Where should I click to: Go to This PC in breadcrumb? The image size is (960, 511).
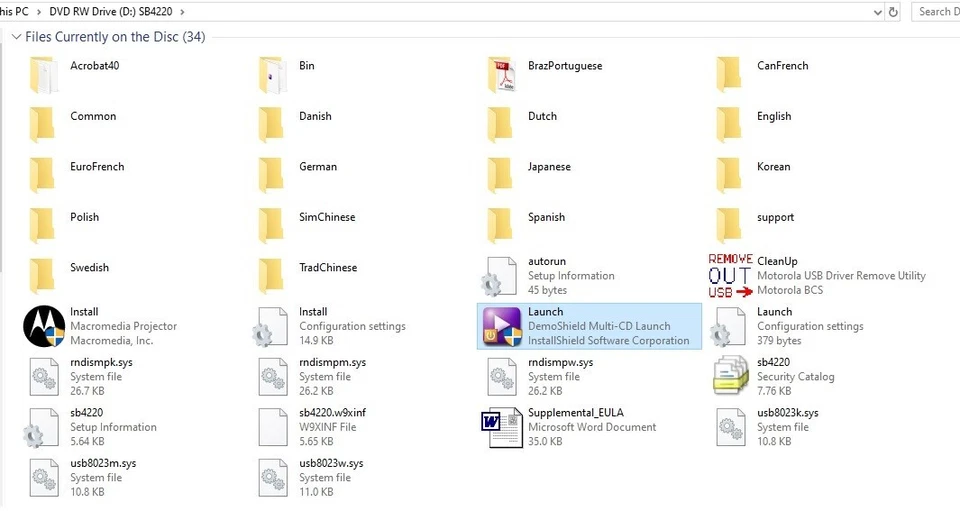tap(14, 12)
